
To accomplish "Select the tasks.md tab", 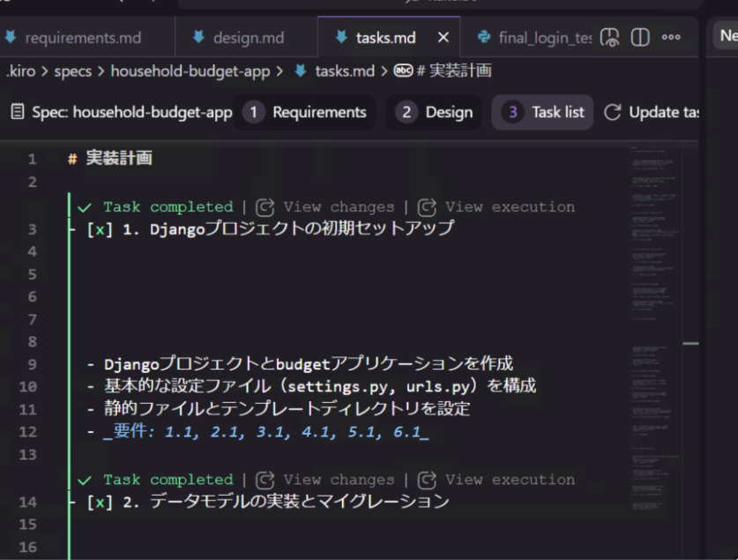I will (385, 38).
